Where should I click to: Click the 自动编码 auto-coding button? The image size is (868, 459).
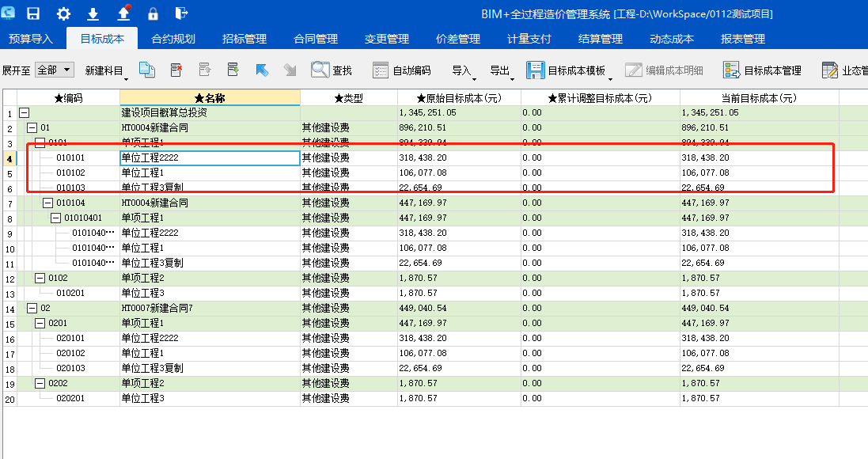[x=402, y=70]
